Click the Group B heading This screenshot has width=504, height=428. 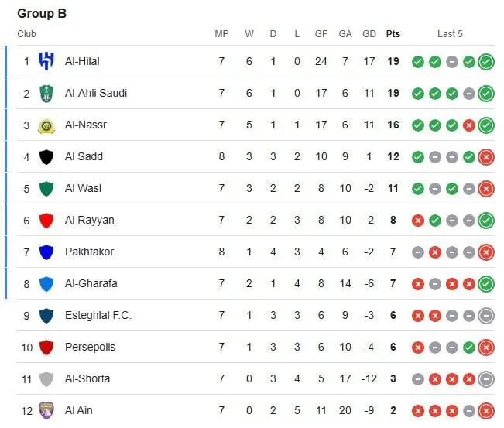pos(42,13)
